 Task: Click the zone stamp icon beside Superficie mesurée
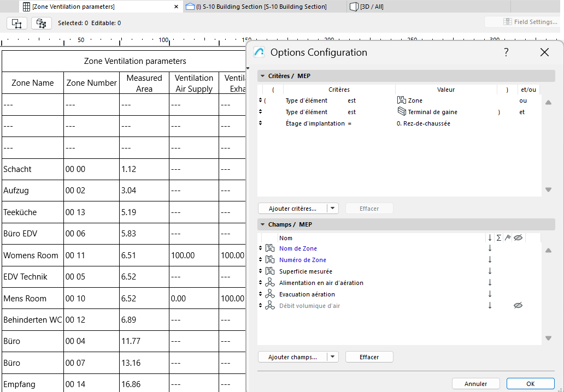(270, 271)
